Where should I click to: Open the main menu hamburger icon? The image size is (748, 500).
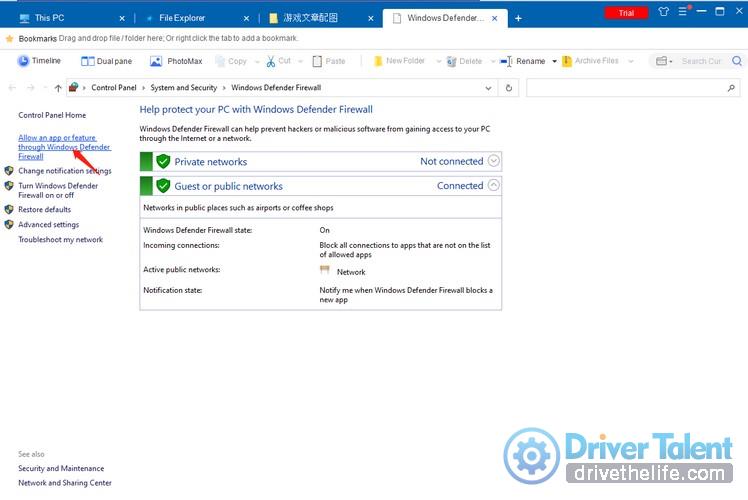[x=684, y=10]
